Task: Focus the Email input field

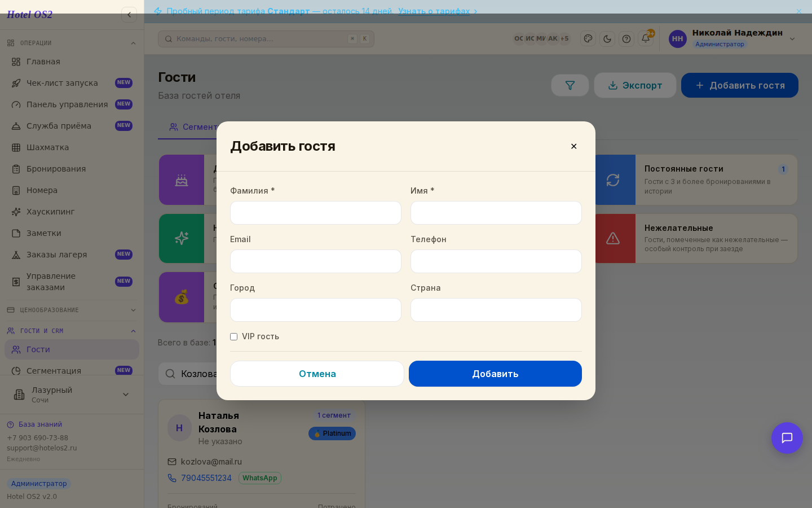Action: 316,261
